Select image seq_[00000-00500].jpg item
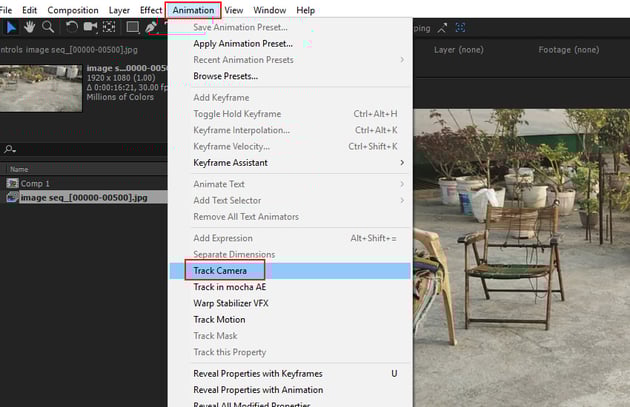 point(84,197)
